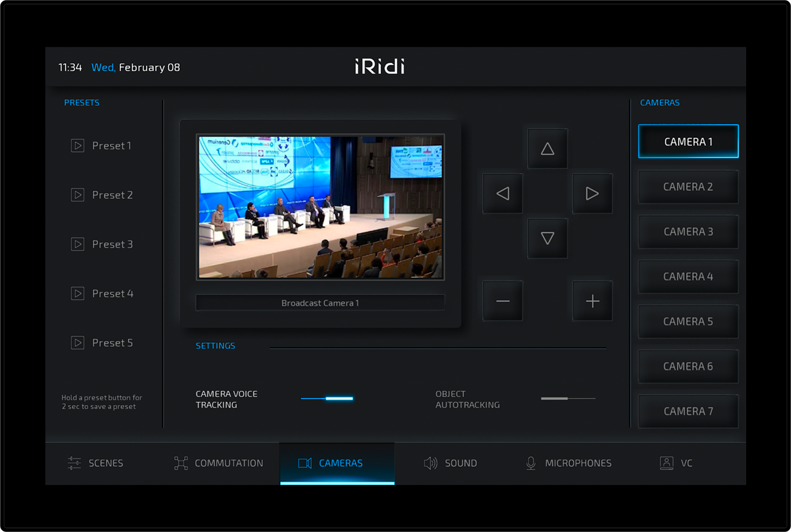Viewport: 791px width, 532px height.
Task: Pan camera right with the right arrow
Action: pyautogui.click(x=592, y=193)
